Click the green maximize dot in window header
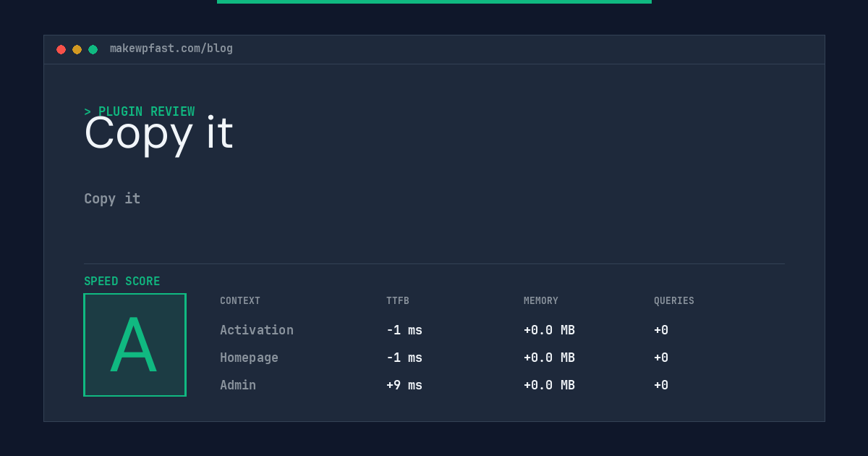This screenshot has width=868, height=456. coord(93,49)
